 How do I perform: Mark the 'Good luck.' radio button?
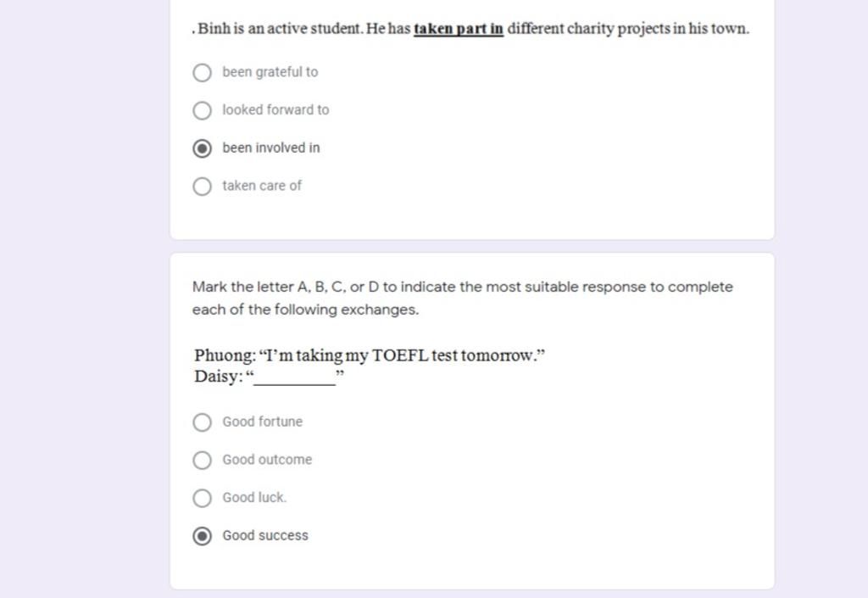point(202,498)
